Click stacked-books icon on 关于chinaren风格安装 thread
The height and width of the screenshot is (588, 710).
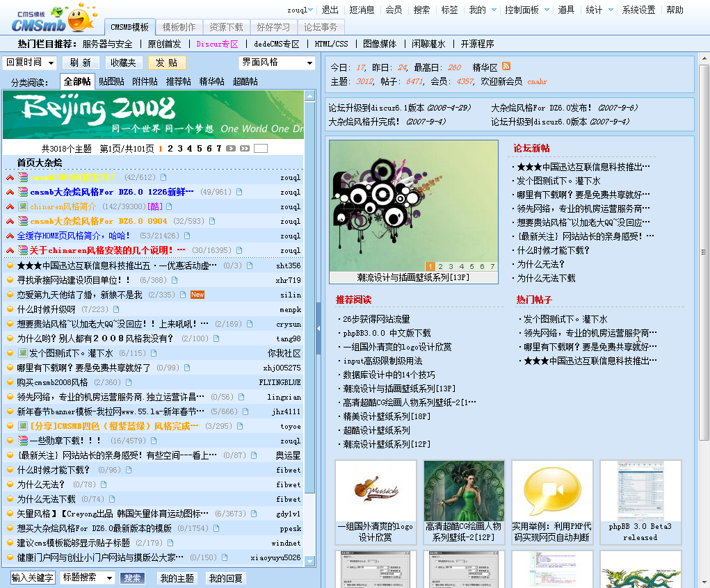(23, 250)
